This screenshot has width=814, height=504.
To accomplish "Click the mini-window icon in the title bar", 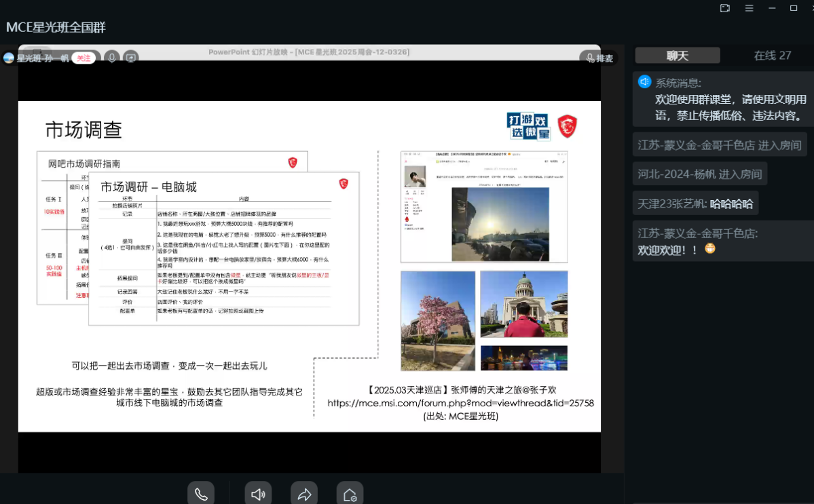I will click(725, 8).
